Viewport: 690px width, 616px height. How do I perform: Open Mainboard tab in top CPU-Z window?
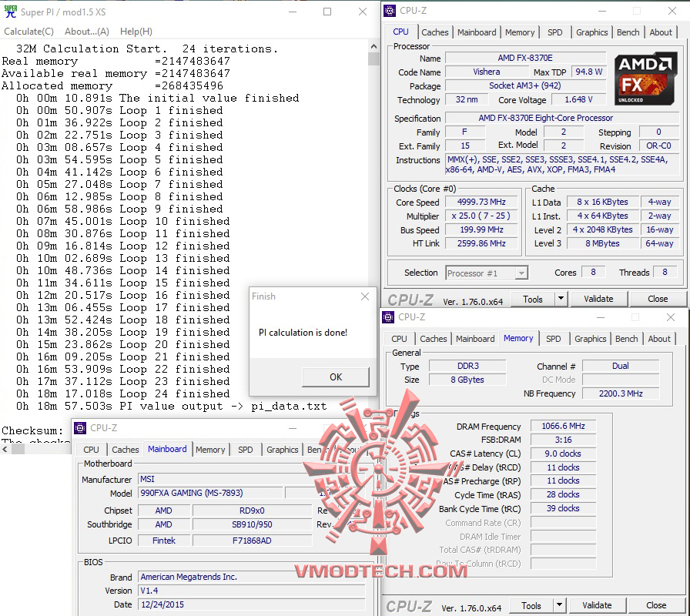(x=477, y=32)
